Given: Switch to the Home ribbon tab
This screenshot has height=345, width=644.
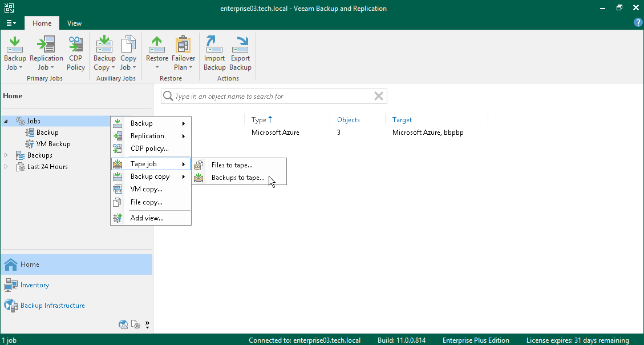Looking at the screenshot, I should click(x=42, y=23).
